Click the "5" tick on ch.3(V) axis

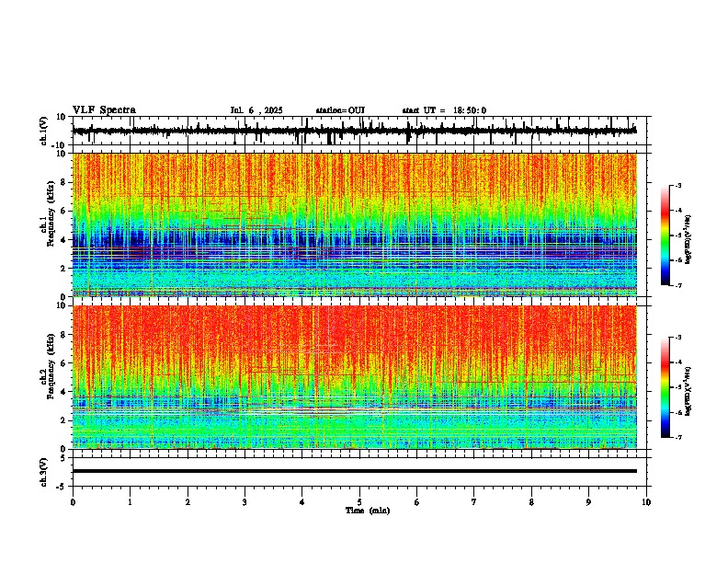point(64,458)
